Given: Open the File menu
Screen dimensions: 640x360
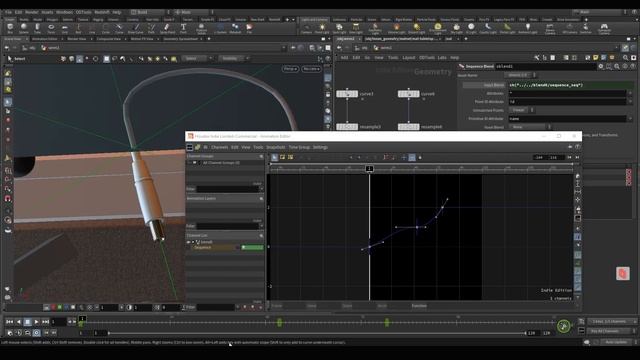Looking at the screenshot, I should coord(8,12).
